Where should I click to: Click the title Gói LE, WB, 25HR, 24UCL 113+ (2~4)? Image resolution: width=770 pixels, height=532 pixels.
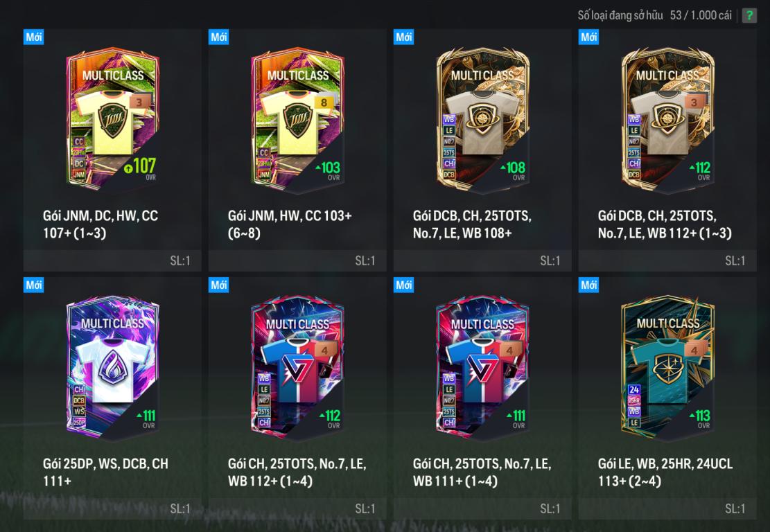pyautogui.click(x=665, y=472)
